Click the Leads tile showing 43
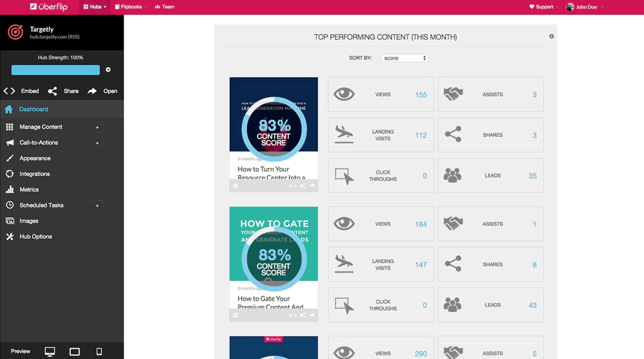644x359 pixels. (491, 305)
